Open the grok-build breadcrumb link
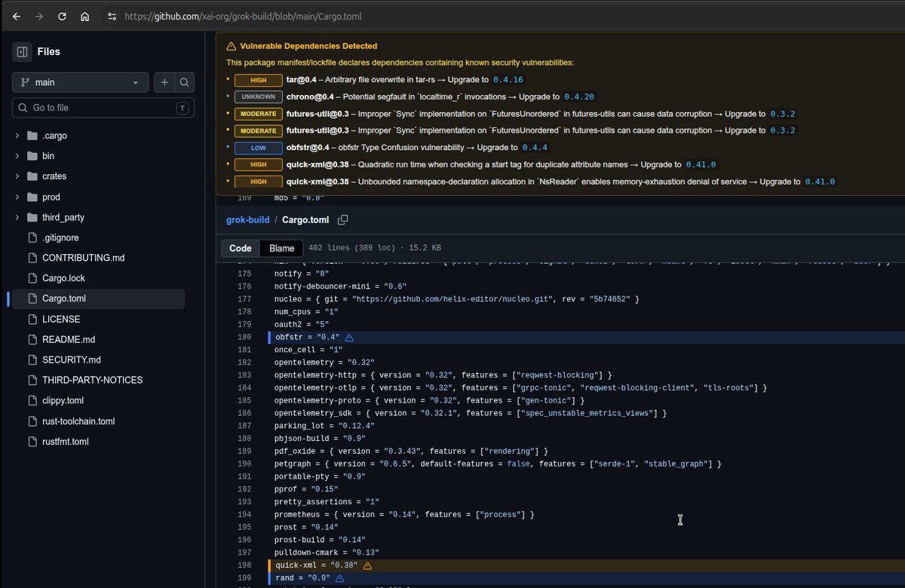Screen dimensions: 905x588 tap(247, 220)
